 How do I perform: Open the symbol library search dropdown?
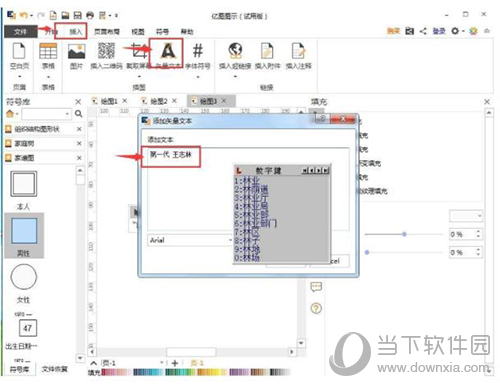[68, 114]
